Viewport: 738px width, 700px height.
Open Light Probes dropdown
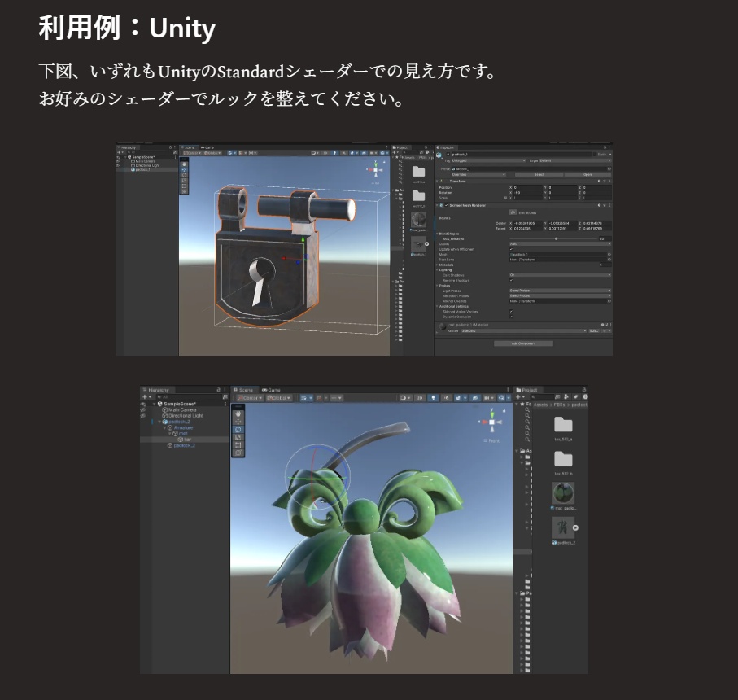(x=560, y=291)
